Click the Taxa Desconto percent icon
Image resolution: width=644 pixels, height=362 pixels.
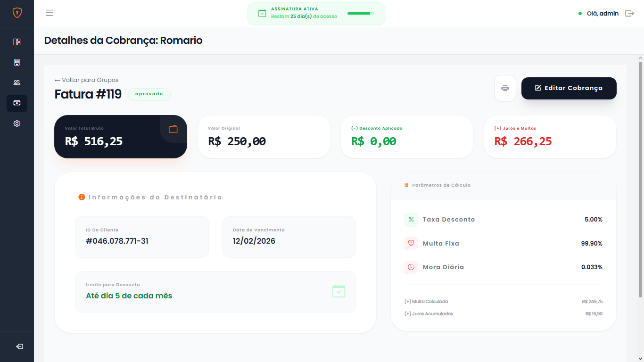(x=411, y=220)
